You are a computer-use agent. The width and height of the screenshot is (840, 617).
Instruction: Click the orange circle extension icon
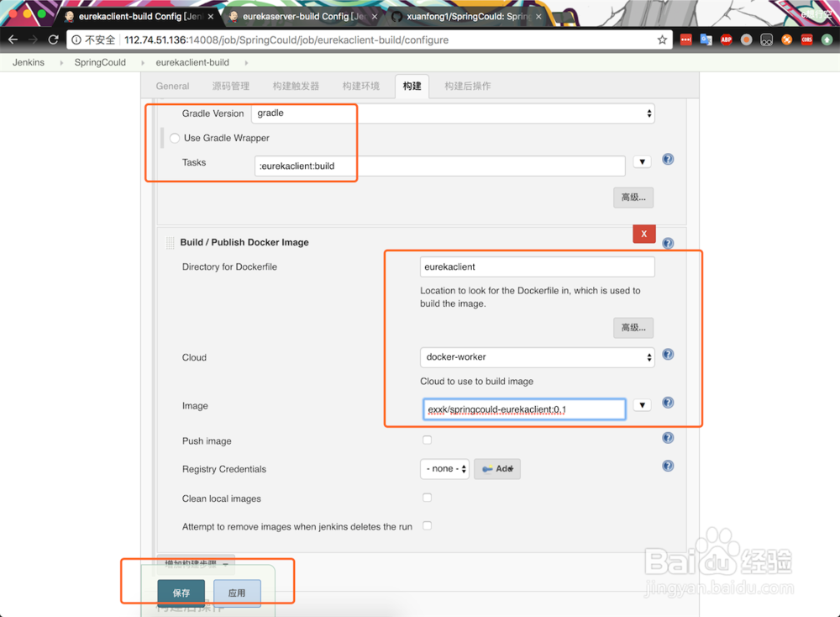click(746, 40)
